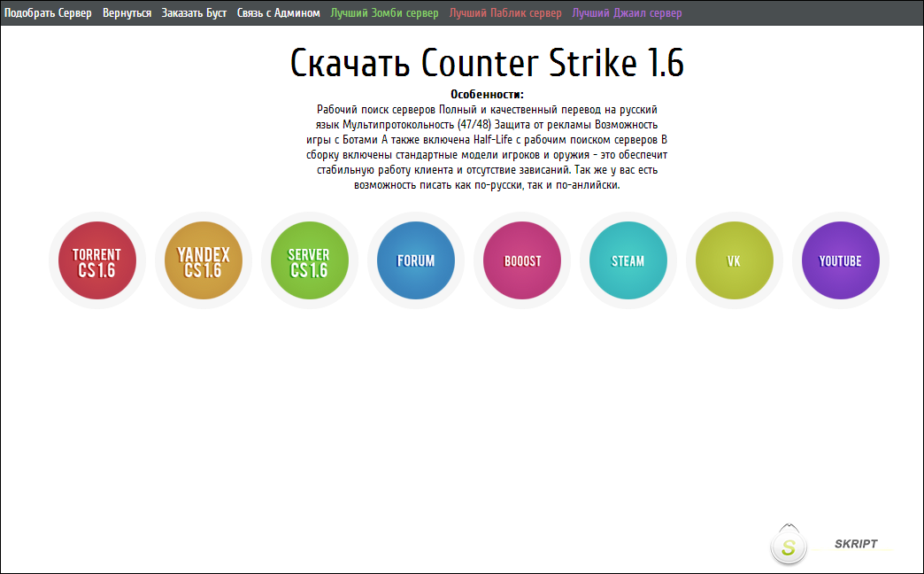Open Связь с Админом menu item

click(x=278, y=13)
